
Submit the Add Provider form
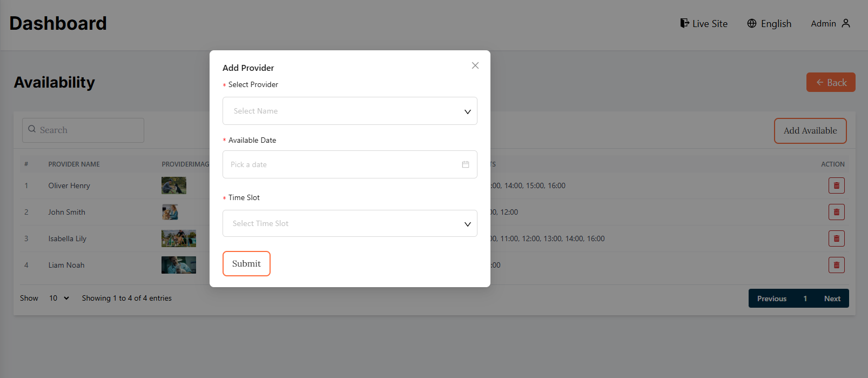tap(246, 263)
